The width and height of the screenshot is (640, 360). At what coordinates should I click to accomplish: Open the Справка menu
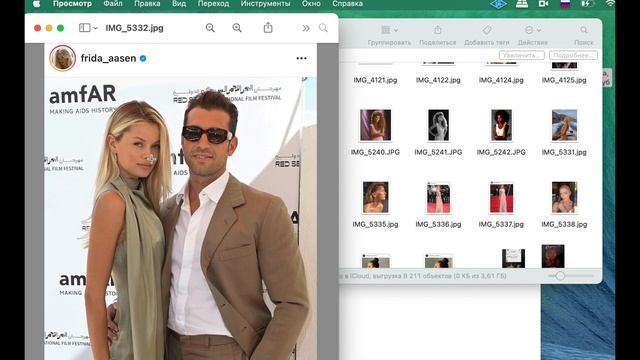[347, 4]
